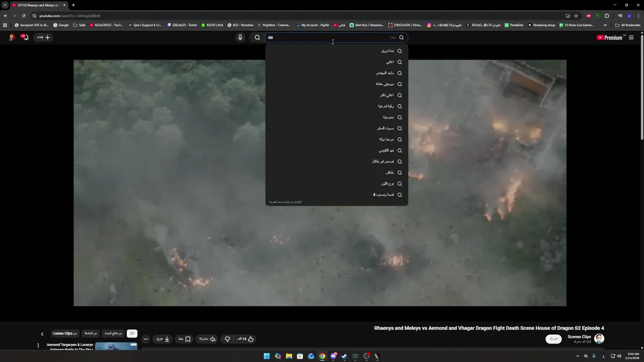Save the video with bookmark icon
Screen dimensions: 644x362
[184, 339]
